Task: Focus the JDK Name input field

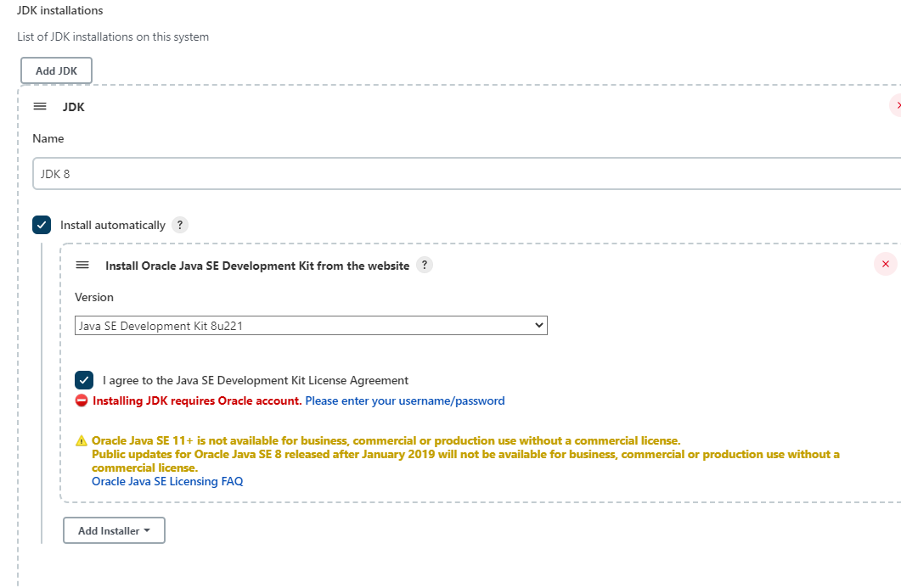Action: (466, 174)
